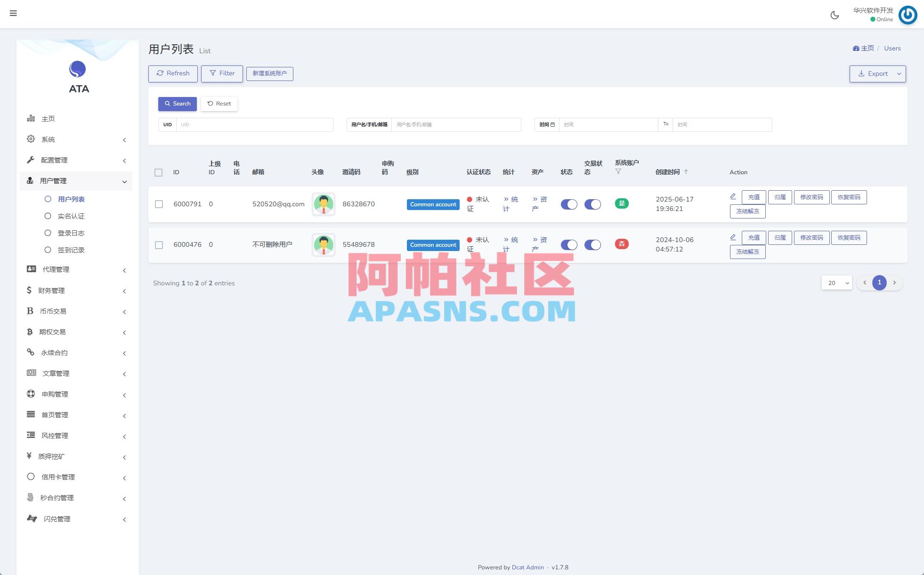This screenshot has height=575, width=924.
Task: Turn off 交易状态 toggle for user 6000476
Action: click(x=593, y=245)
